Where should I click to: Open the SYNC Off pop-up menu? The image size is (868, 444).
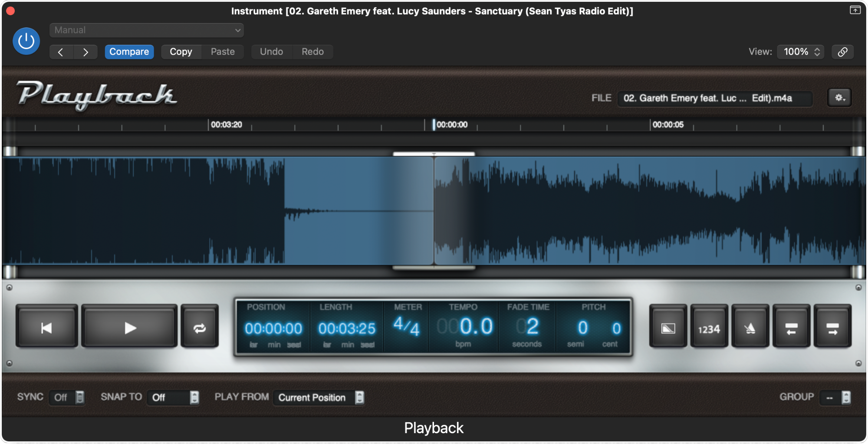coord(67,397)
